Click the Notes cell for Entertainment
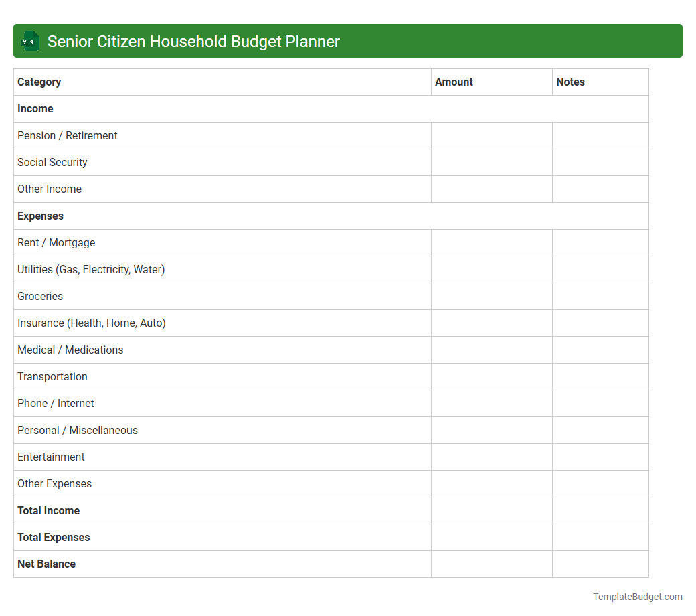696x616 pixels. [x=600, y=457]
